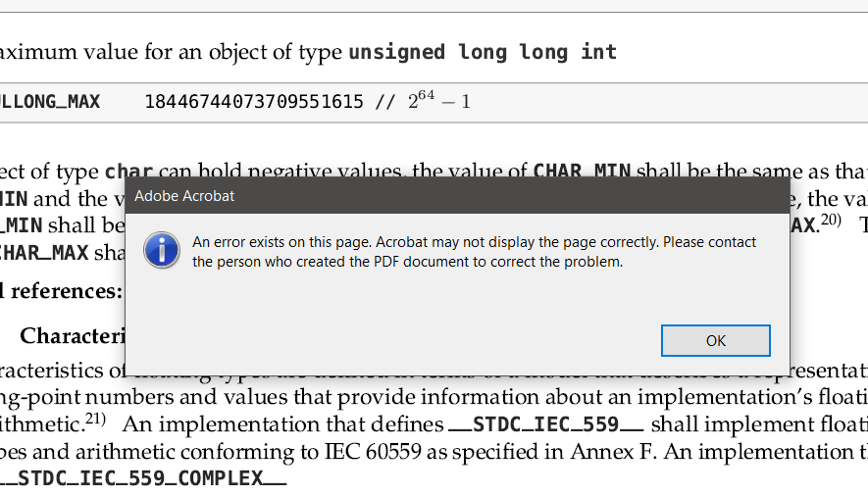The image size is (868, 496).
Task: Click the blue information icon in dialog
Action: [x=162, y=251]
